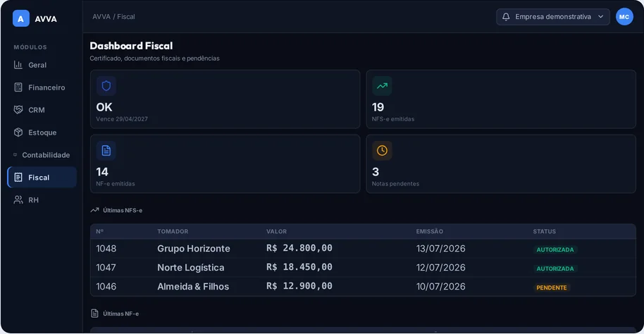Click the Valor column header
The width and height of the screenshot is (644, 334).
click(x=276, y=231)
